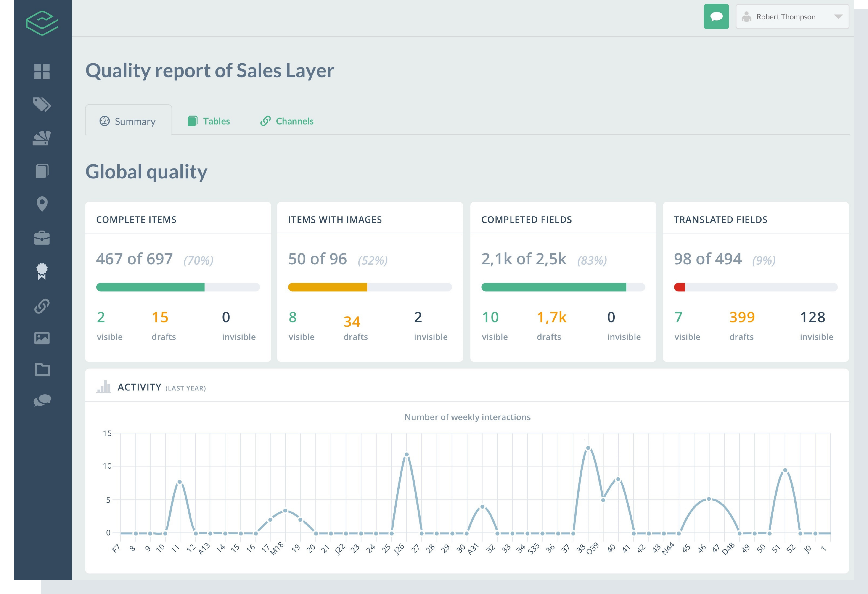Switch to the Channels tab
Screen dimensions: 868x594
pos(295,121)
